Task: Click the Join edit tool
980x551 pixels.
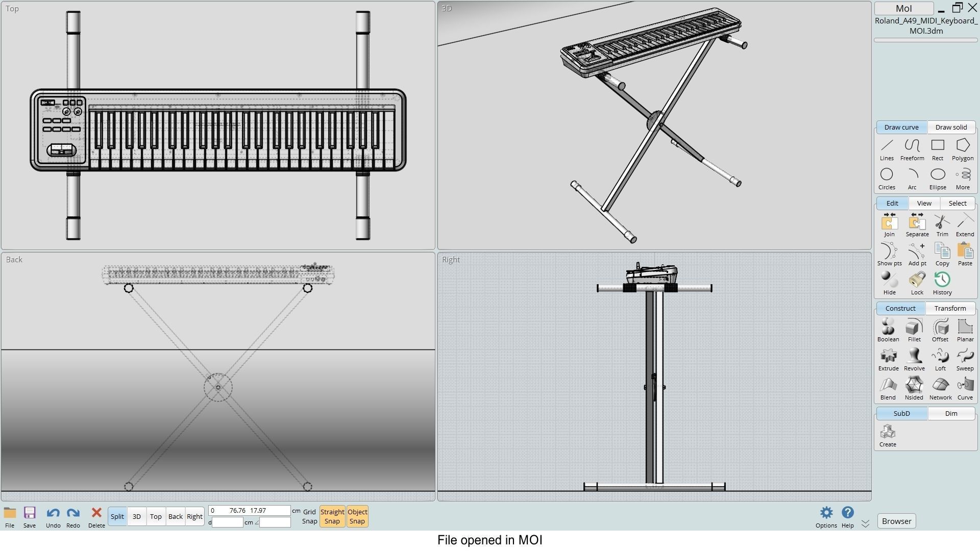Action: tap(889, 226)
